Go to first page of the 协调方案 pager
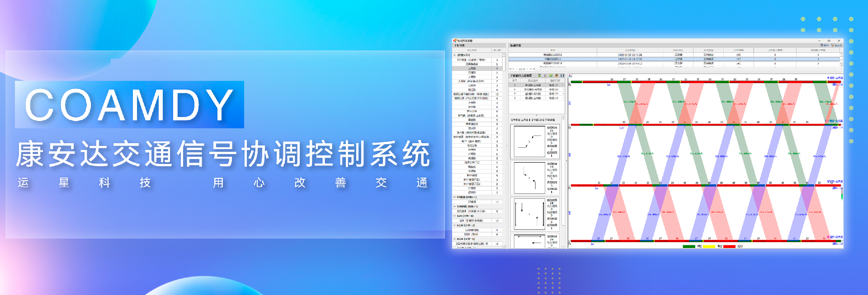The width and height of the screenshot is (868, 295). [x=510, y=69]
